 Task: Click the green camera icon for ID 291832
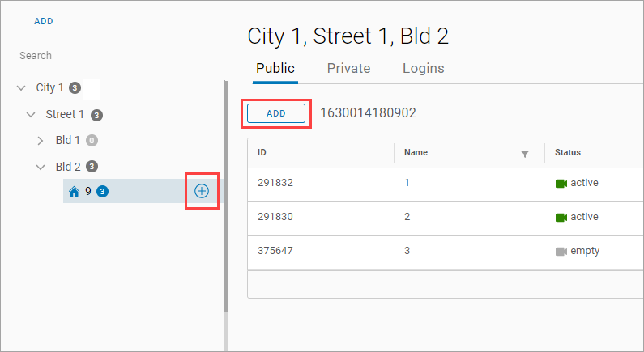tap(561, 183)
